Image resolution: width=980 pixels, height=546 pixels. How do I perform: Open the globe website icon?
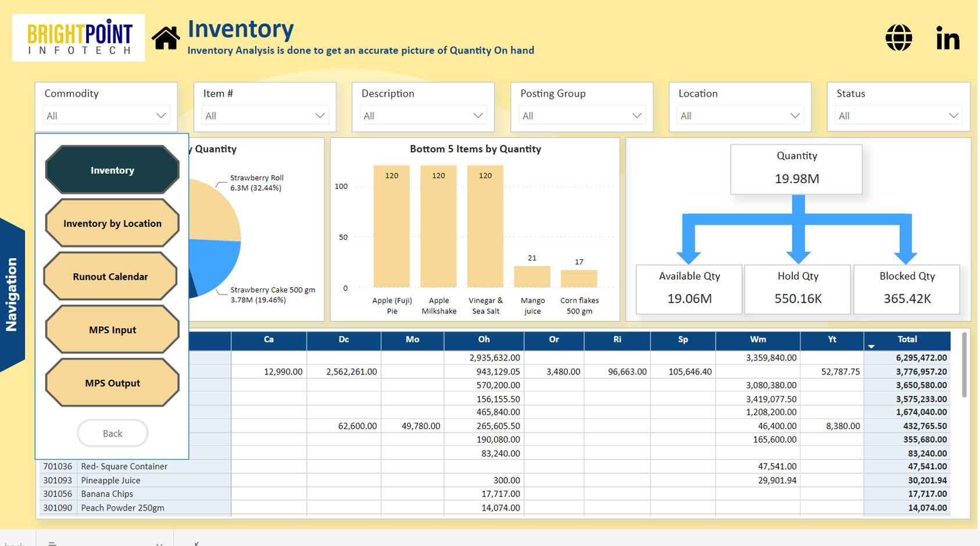(x=899, y=38)
